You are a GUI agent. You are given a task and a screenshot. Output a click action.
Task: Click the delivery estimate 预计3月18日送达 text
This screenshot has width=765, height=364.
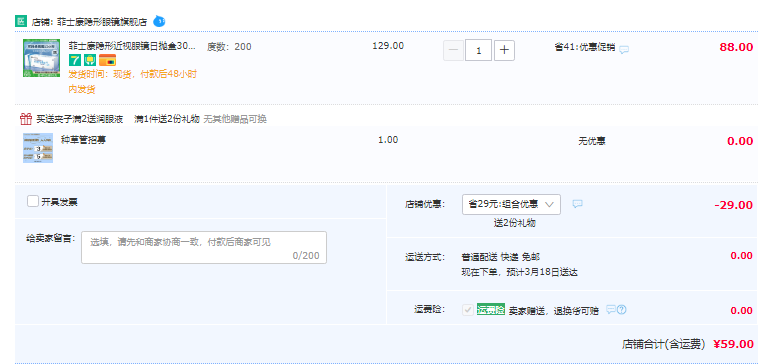[x=541, y=272]
